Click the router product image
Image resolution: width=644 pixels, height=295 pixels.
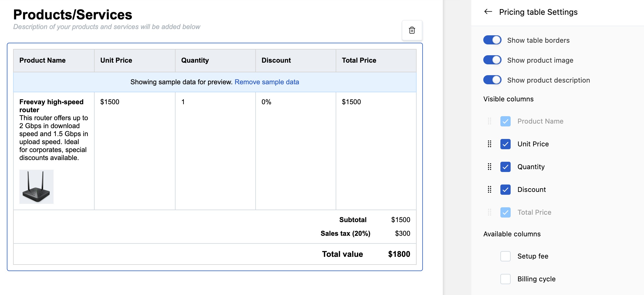[36, 187]
